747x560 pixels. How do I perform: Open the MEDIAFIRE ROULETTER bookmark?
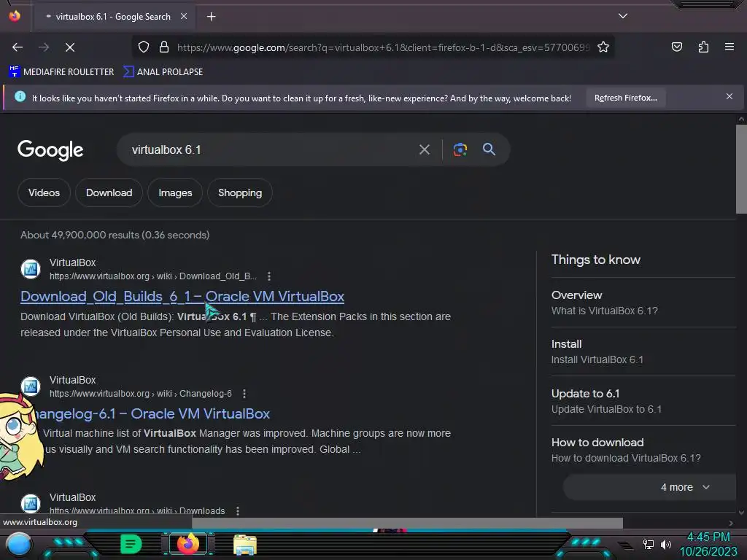61,72
